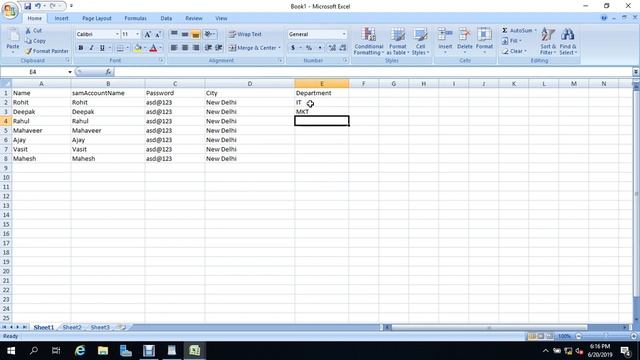Decrease font size with Shrink Font
640x360 pixels.
tap(158, 34)
